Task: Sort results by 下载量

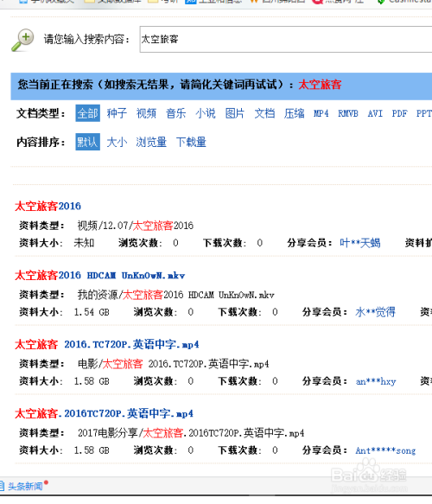Action: point(191,142)
